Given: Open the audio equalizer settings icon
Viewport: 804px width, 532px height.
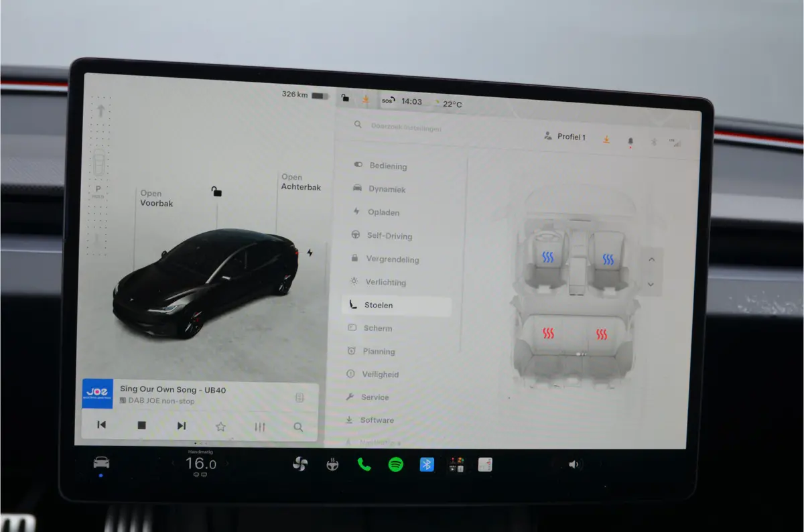Looking at the screenshot, I should click(x=260, y=427).
